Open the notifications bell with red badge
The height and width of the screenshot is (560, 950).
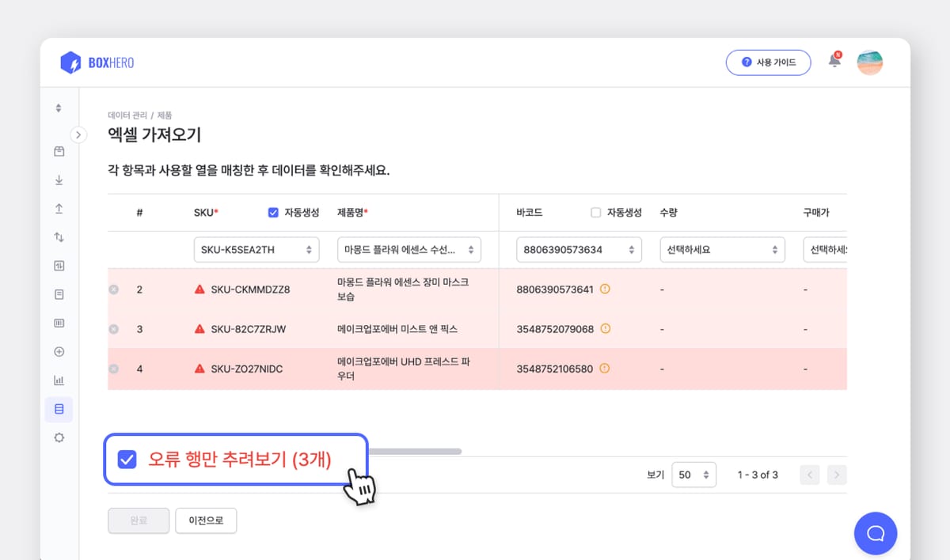pyautogui.click(x=834, y=62)
